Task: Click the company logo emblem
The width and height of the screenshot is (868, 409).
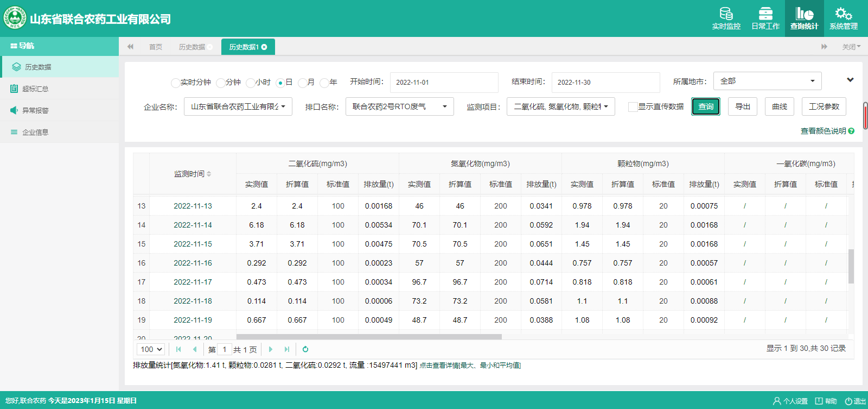Action: 15,18
